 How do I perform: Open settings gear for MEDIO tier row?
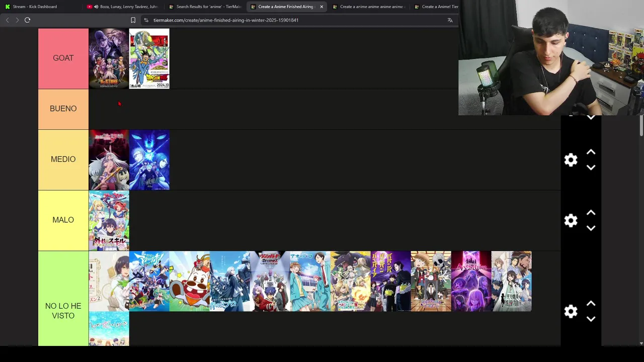571,160
